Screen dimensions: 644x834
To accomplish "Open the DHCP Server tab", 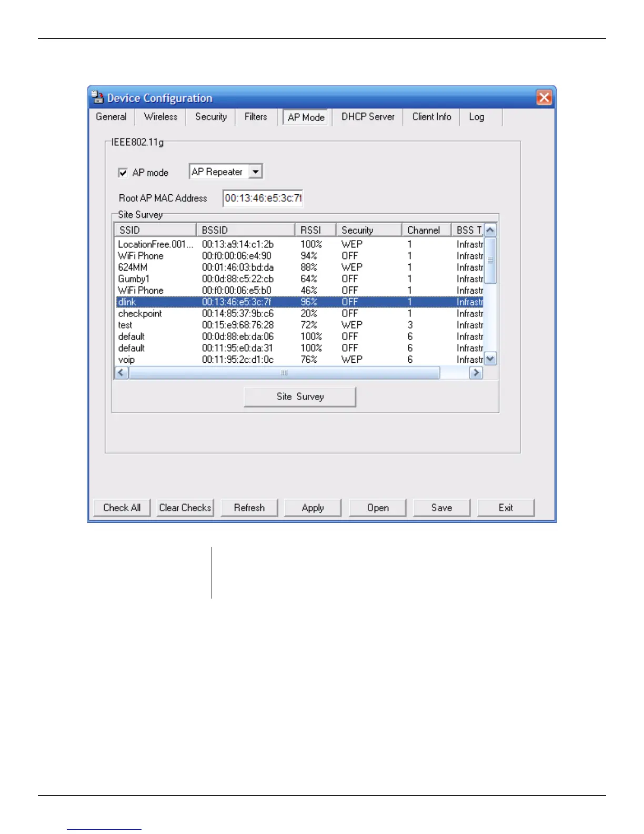I will [x=368, y=117].
